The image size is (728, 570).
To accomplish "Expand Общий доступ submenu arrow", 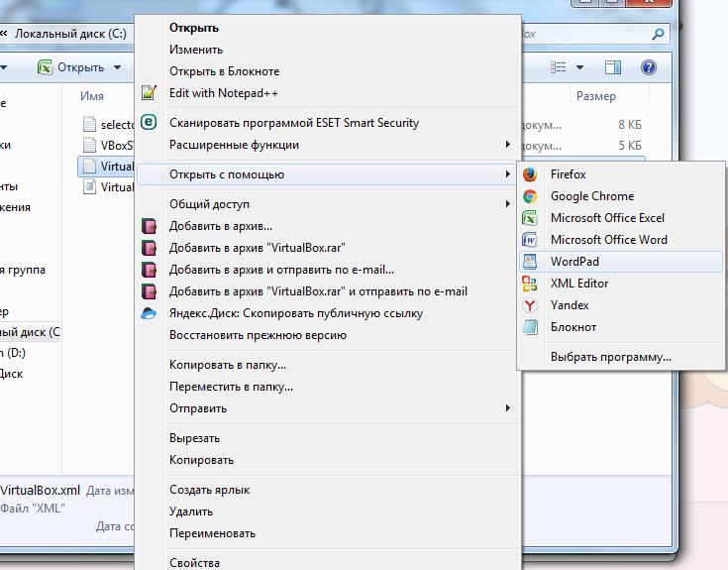I will 508,204.
